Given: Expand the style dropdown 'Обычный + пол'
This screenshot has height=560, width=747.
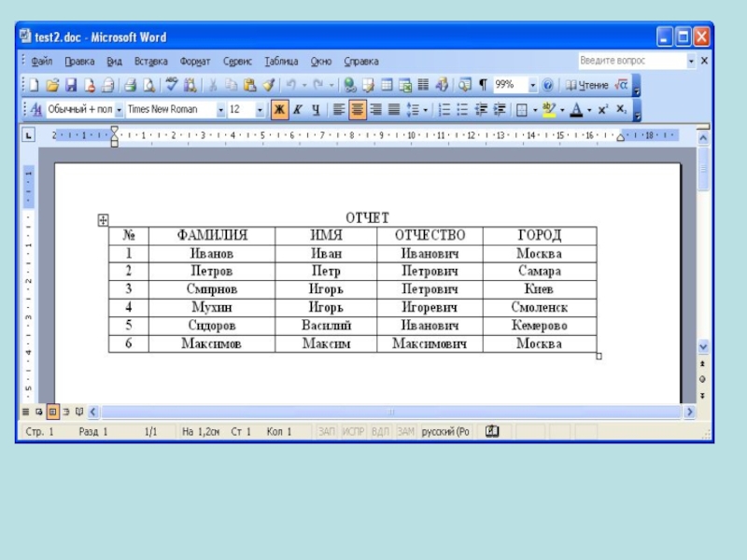Looking at the screenshot, I should [x=120, y=110].
